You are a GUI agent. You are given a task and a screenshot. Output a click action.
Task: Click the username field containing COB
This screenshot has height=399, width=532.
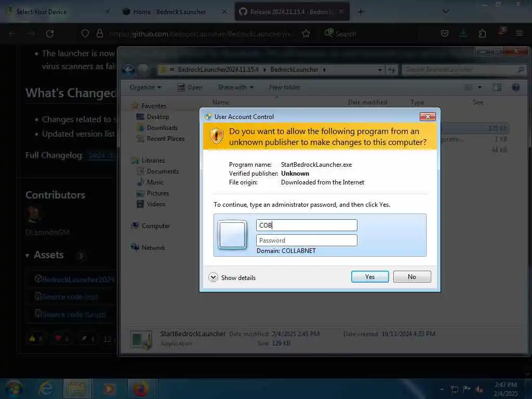coord(307,225)
